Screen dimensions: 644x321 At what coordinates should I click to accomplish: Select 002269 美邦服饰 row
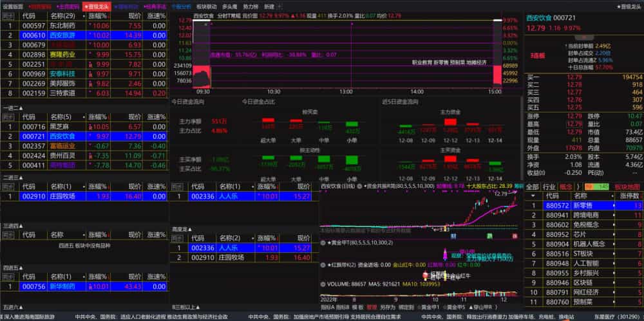tap(84, 84)
